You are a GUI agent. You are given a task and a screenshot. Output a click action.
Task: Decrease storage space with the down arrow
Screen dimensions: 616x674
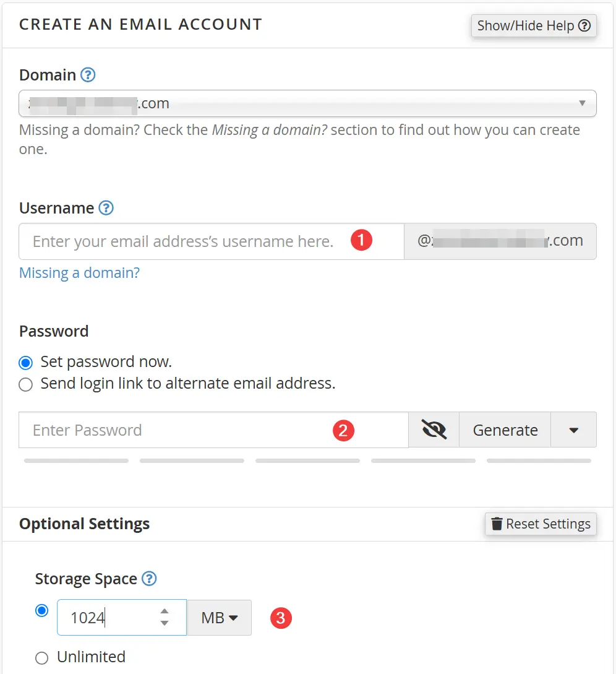pos(164,623)
